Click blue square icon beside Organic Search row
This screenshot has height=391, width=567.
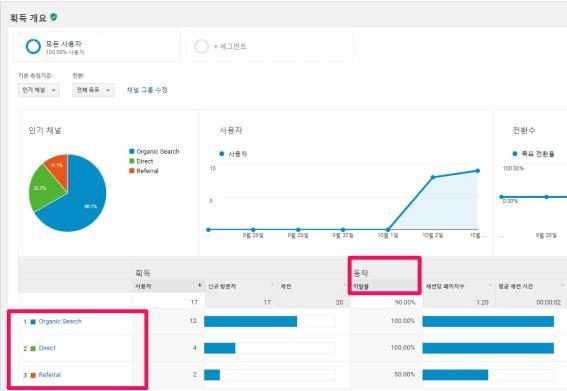pyautogui.click(x=33, y=322)
